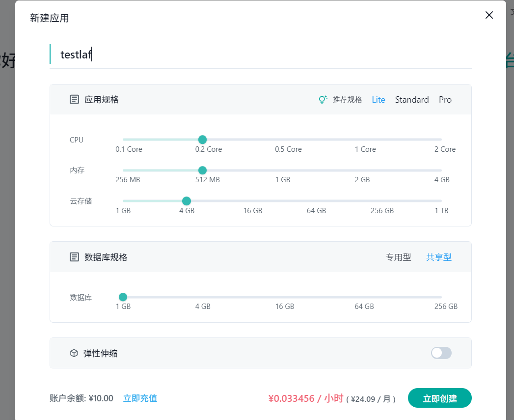
Task: Click the hourly price ¥0.033456 / 小时
Action: tap(306, 398)
